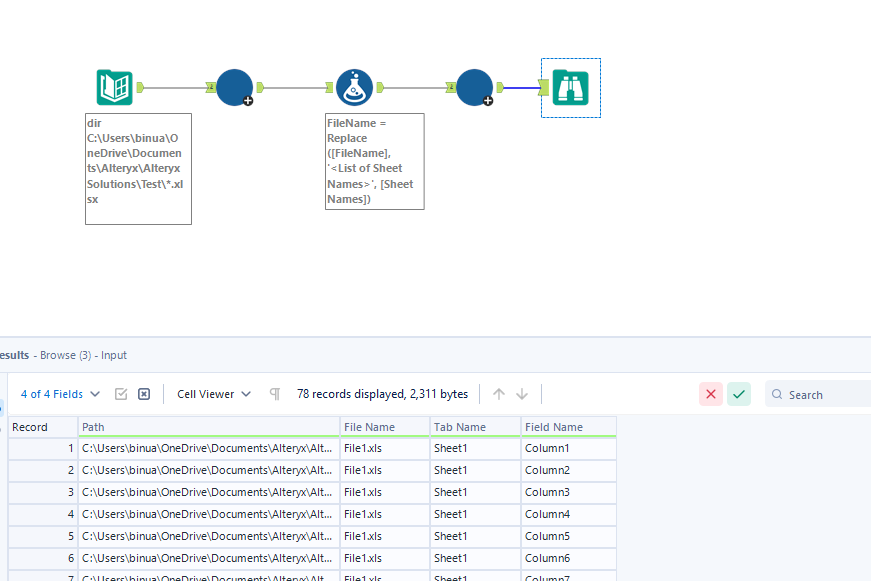Screen dimensions: 871x581
Task: Click the input anchor of the Browse tool
Action: click(546, 87)
